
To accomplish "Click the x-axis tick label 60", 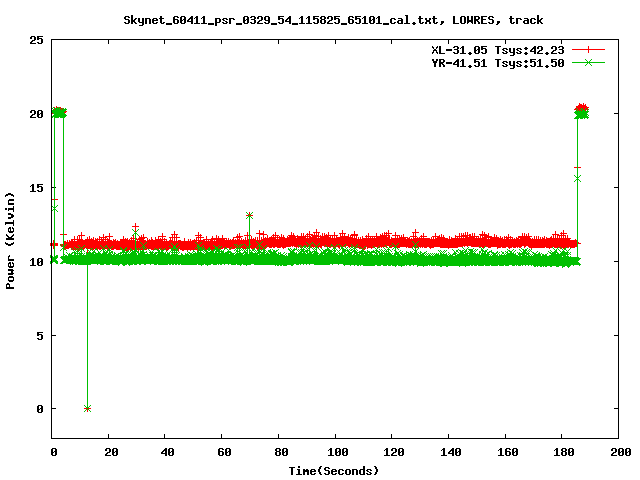I will click(x=224, y=452).
